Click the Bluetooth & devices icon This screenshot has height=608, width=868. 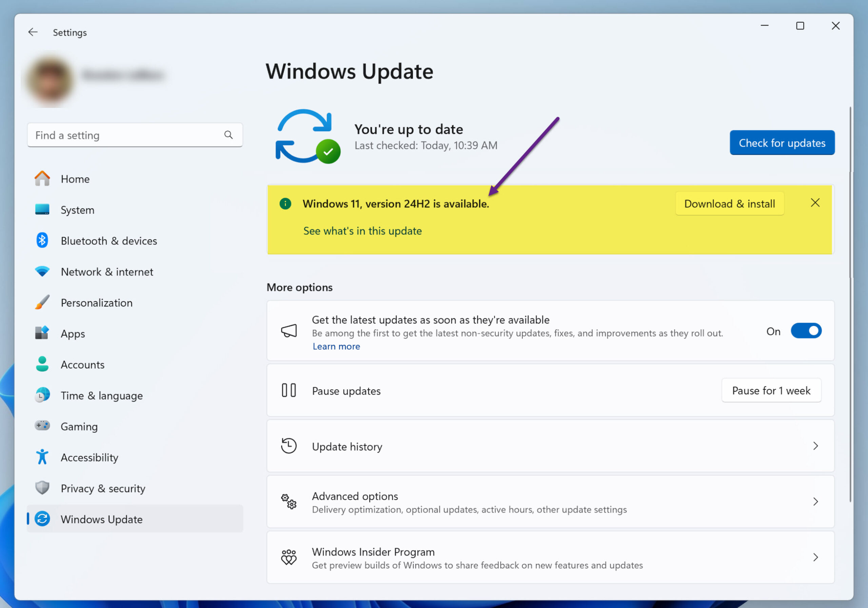pos(42,240)
